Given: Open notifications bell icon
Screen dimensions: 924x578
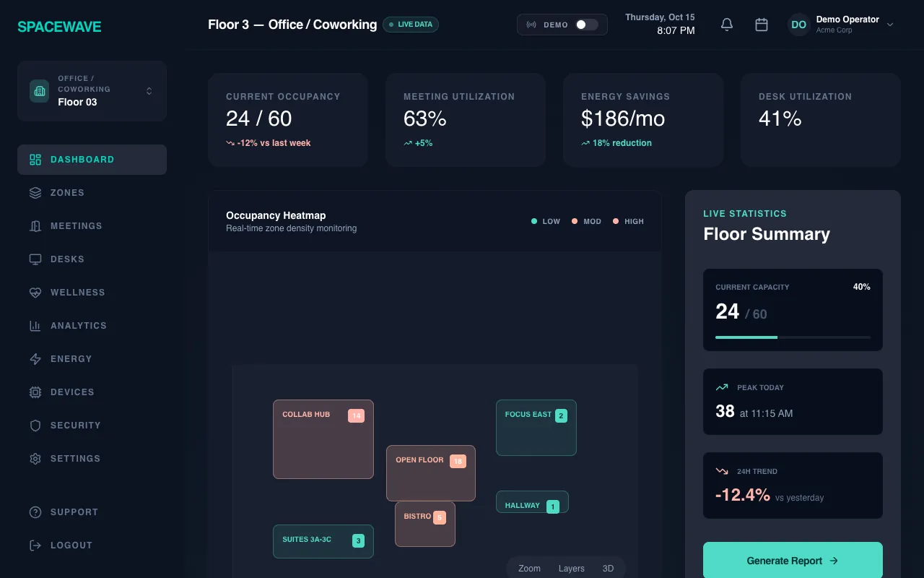Looking at the screenshot, I should tap(727, 25).
